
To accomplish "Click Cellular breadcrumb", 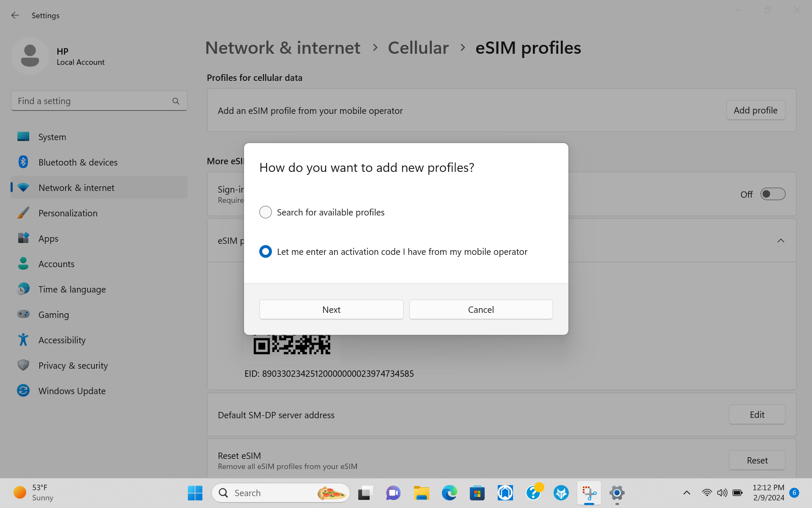I will 418,48.
